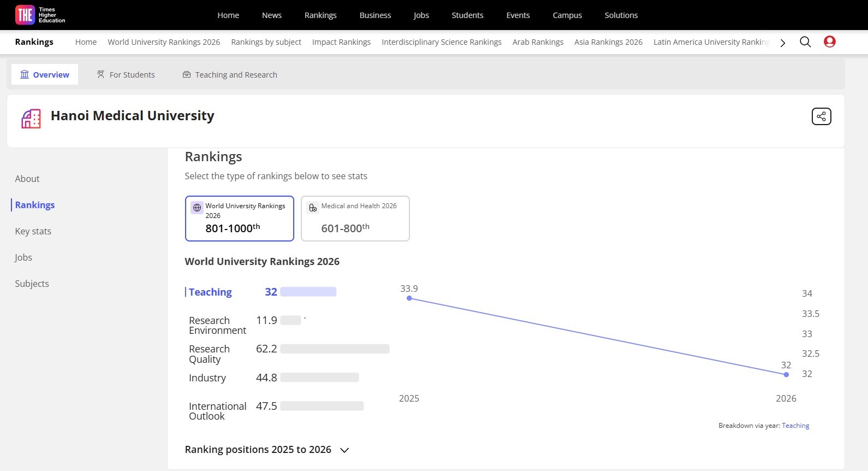Show more ranking links with the right arrow
Viewport: 868px width, 471px height.
(783, 43)
